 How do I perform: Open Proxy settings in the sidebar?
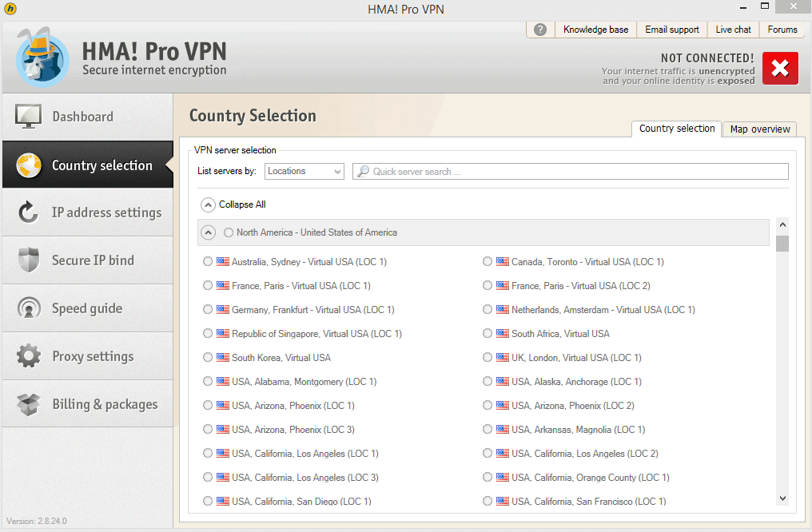pyautogui.click(x=88, y=356)
